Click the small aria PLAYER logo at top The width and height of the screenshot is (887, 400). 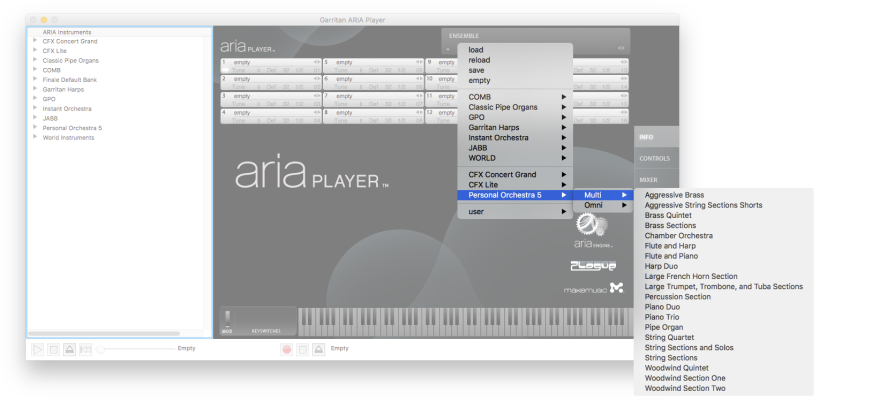(x=247, y=47)
